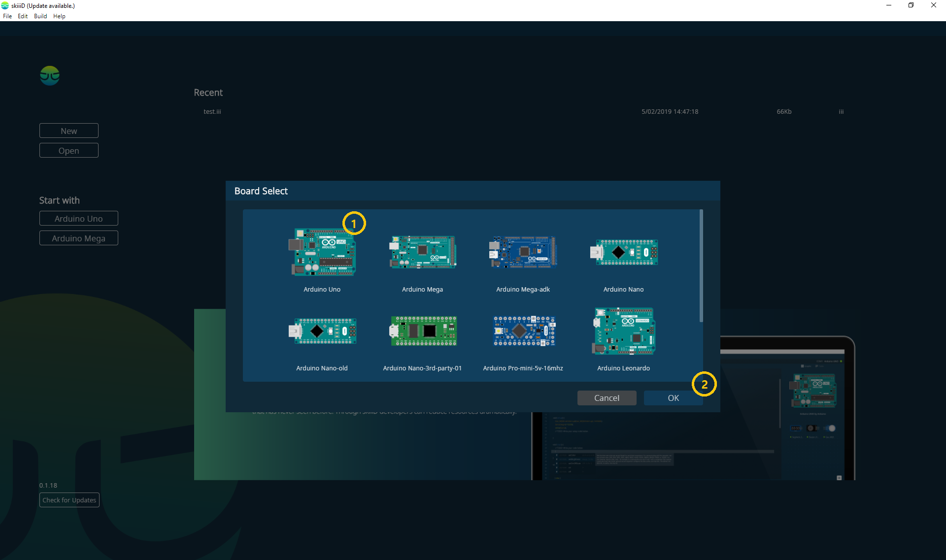Image resolution: width=946 pixels, height=560 pixels.
Task: Select the Arduino Mega board image
Action: pos(422,252)
